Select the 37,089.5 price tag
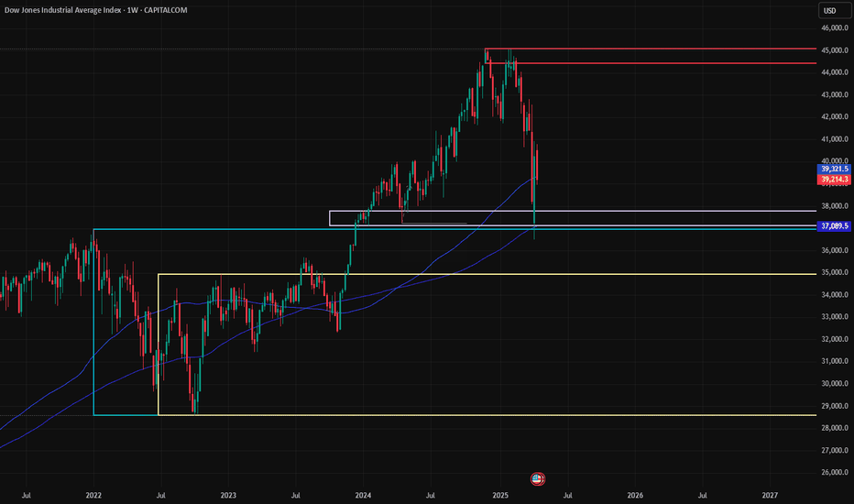The image size is (854, 504). 834,225
